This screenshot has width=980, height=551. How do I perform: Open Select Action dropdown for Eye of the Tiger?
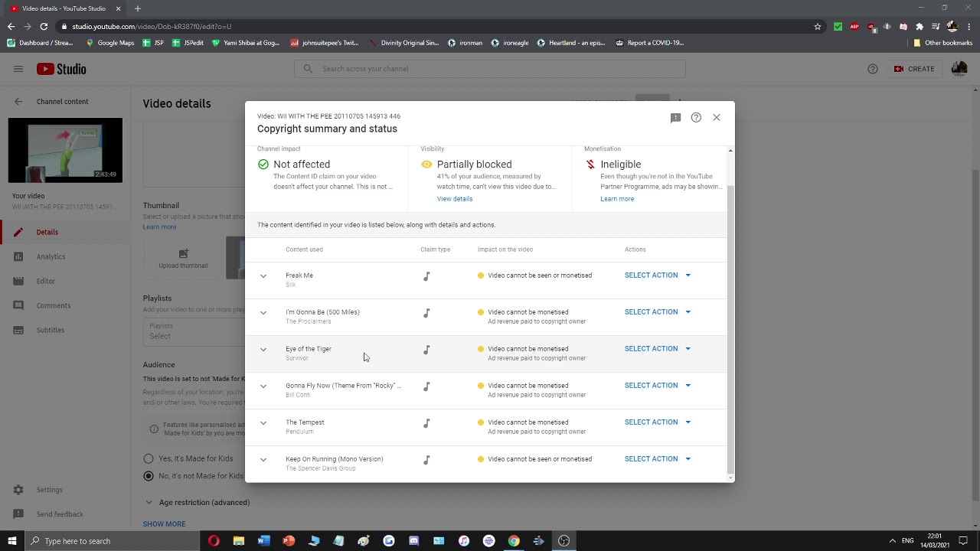pyautogui.click(x=658, y=348)
